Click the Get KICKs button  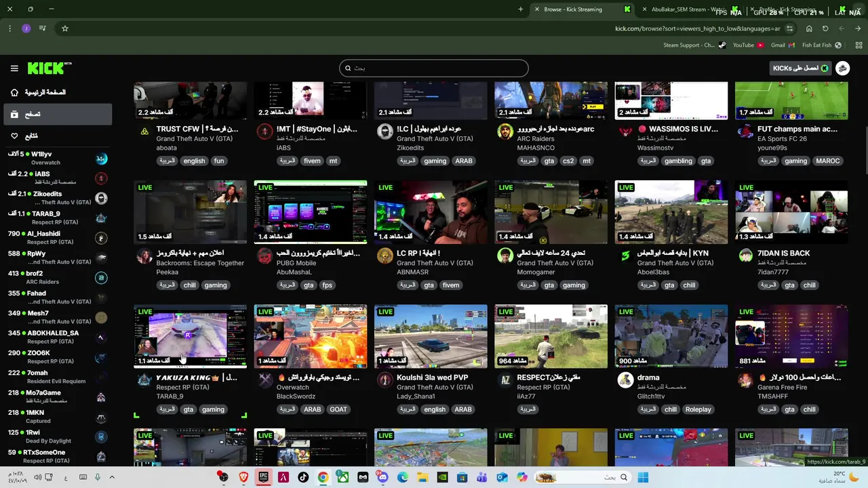[800, 68]
